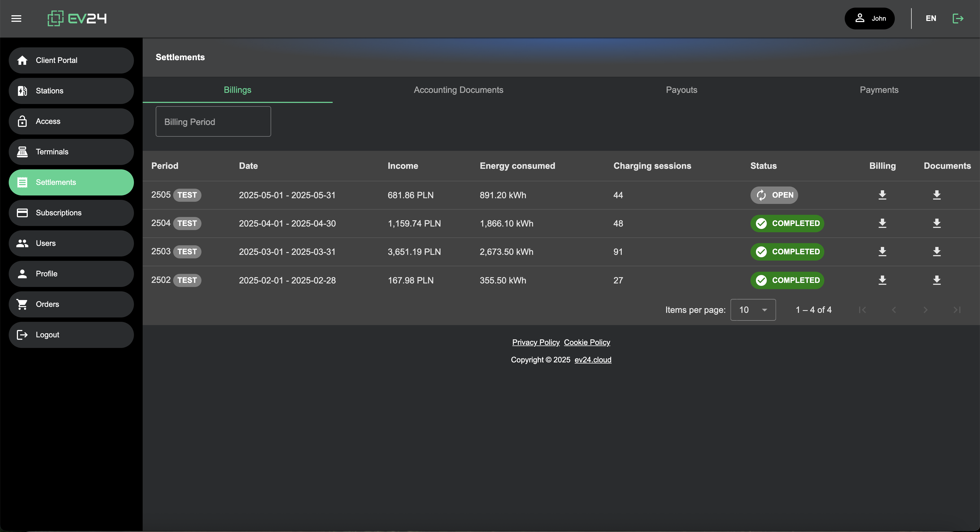Open Terminals from the sidebar

[x=71, y=152]
